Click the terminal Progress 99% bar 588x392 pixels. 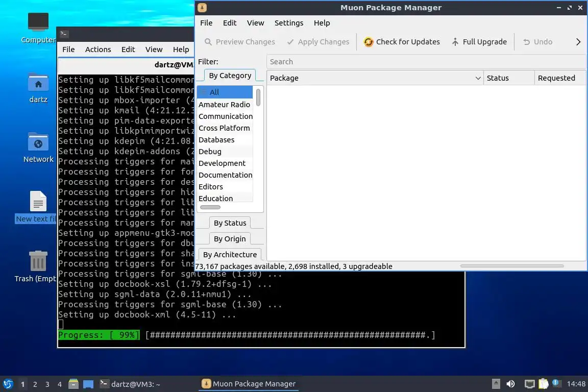(247, 335)
